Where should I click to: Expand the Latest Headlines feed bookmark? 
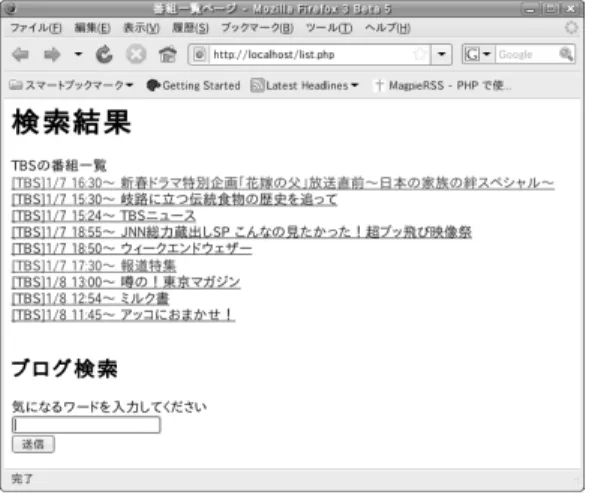tap(304, 86)
